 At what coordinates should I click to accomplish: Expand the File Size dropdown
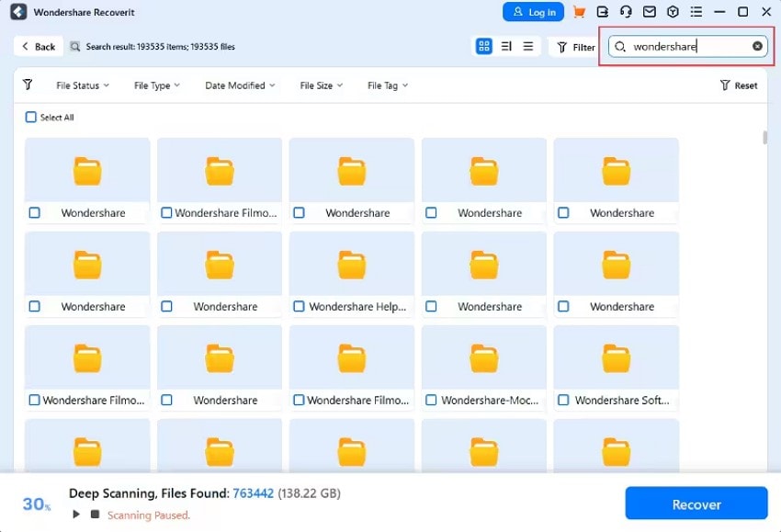coord(322,85)
